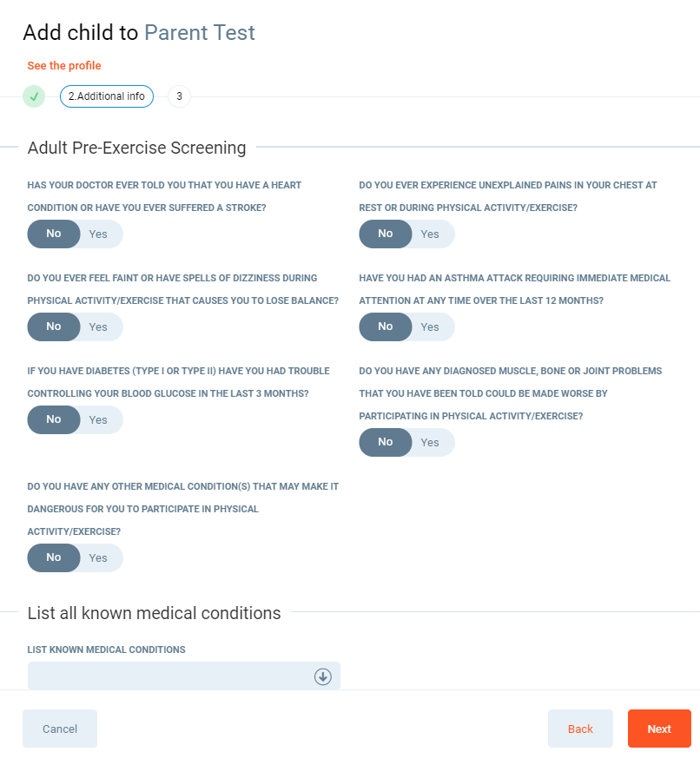Set asthma attack question to Yes
The height and width of the screenshot is (765, 700).
[430, 326]
